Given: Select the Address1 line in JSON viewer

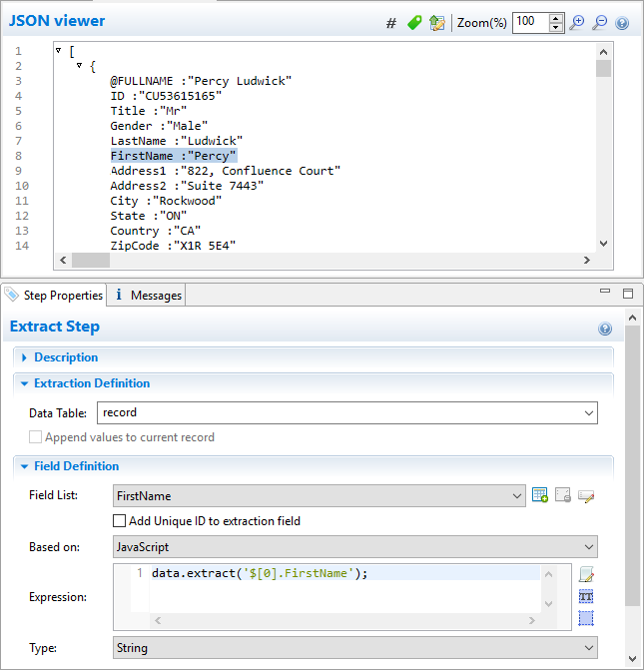Looking at the screenshot, I should (225, 171).
